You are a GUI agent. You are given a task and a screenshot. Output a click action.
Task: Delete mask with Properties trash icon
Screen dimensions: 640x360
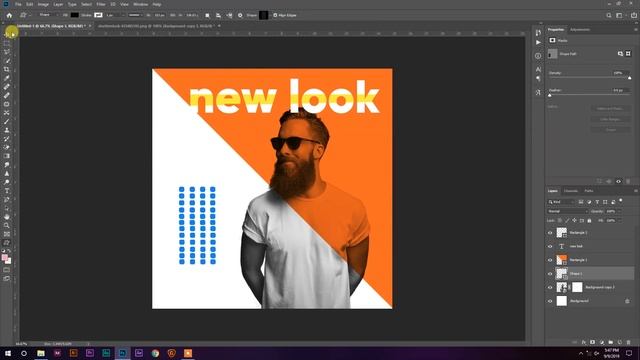point(628,181)
